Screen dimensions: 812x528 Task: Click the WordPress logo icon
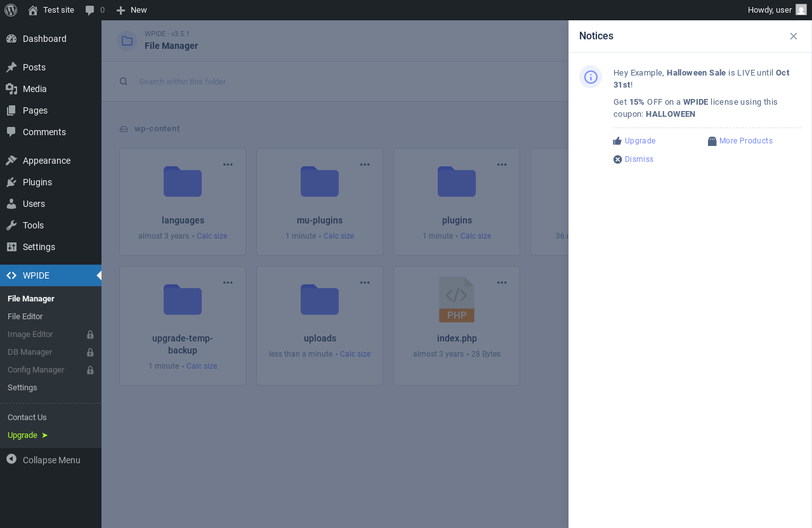[11, 10]
